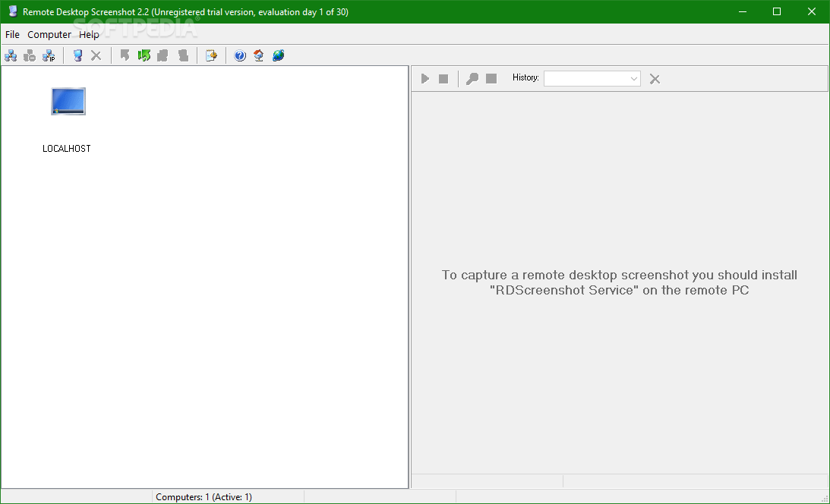This screenshot has height=504, width=830.
Task: Click the 'History:' label
Action: point(525,77)
